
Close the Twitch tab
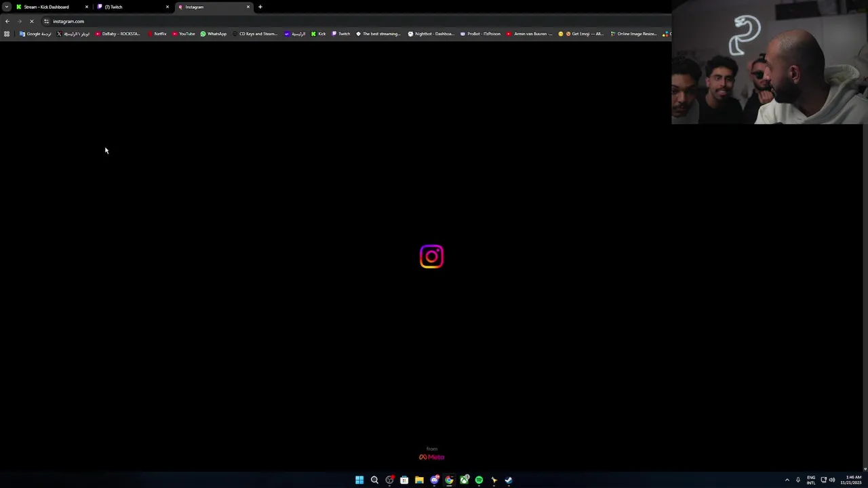(167, 7)
